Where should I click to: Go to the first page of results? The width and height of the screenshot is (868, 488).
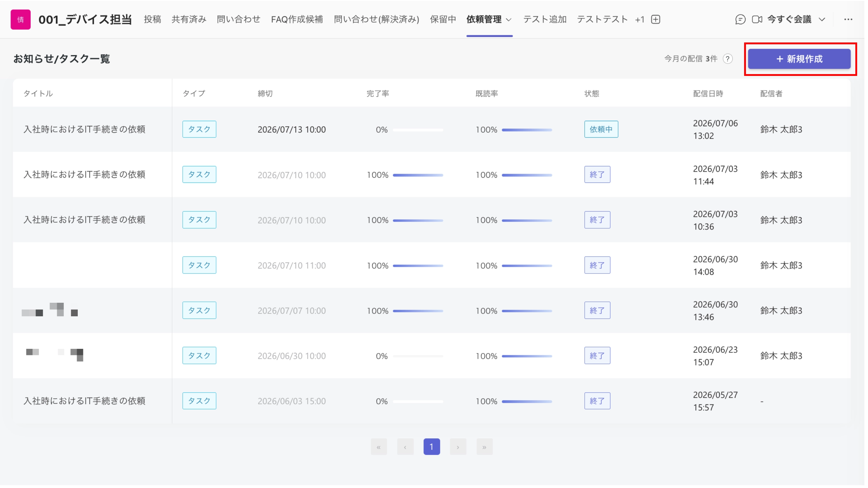click(379, 447)
